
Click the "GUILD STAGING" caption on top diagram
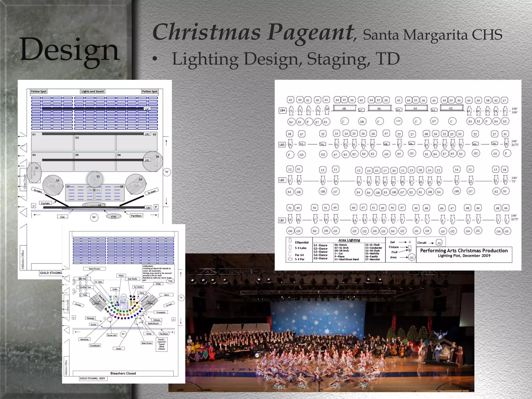pos(51,273)
